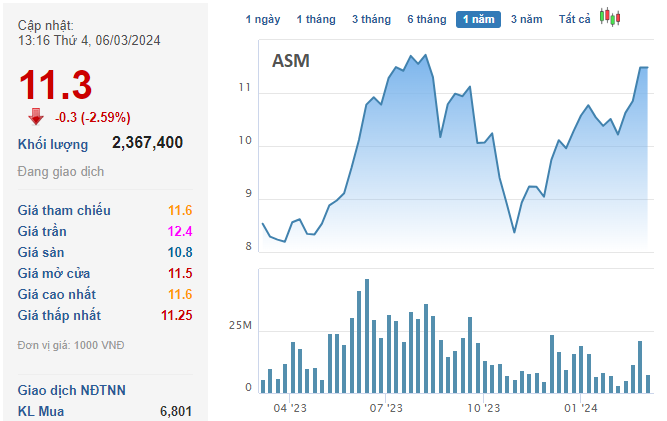Choose the '1 năm' range tab
667x421 pixels.
pos(478,19)
